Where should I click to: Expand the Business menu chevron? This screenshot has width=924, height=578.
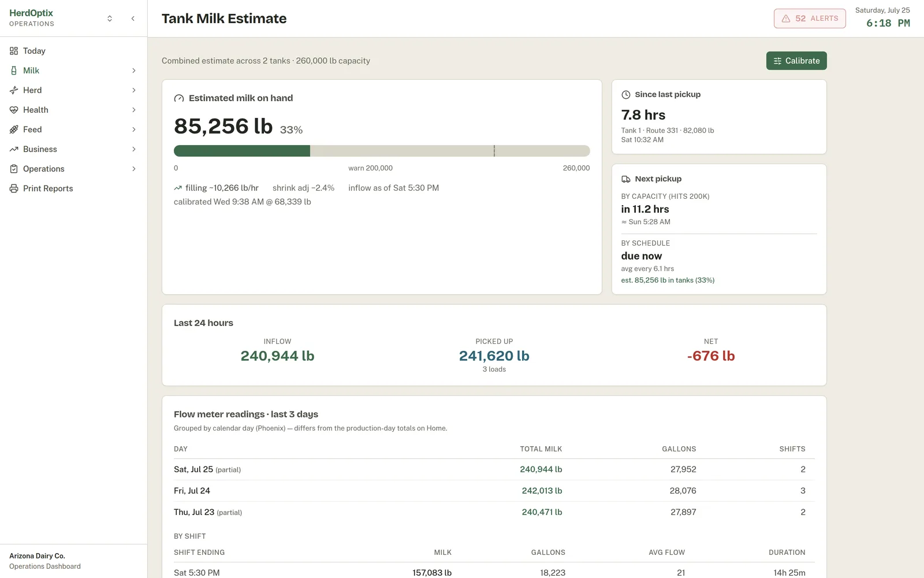134,149
